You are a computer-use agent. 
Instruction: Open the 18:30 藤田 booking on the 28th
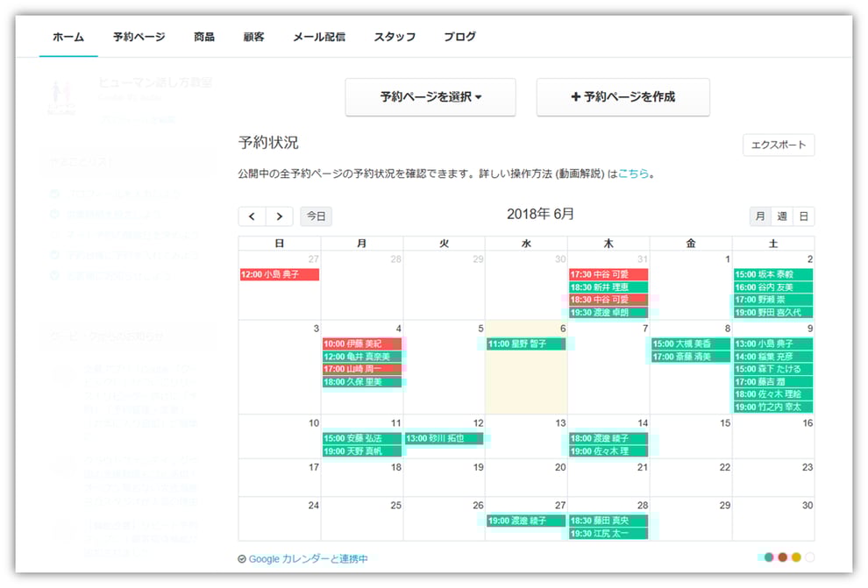[608, 521]
